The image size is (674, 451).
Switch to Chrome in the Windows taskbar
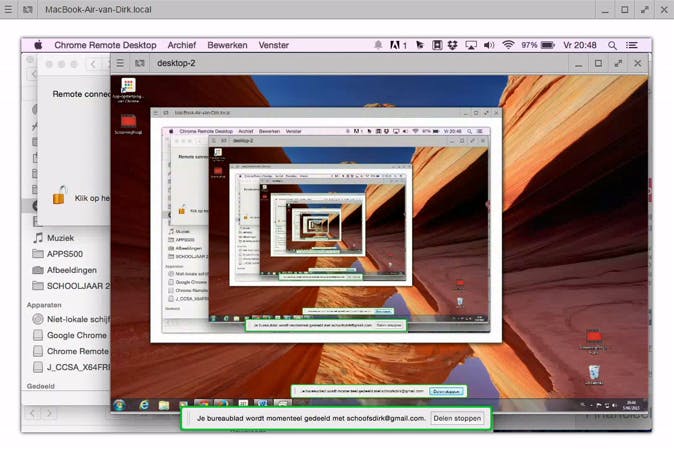click(203, 405)
